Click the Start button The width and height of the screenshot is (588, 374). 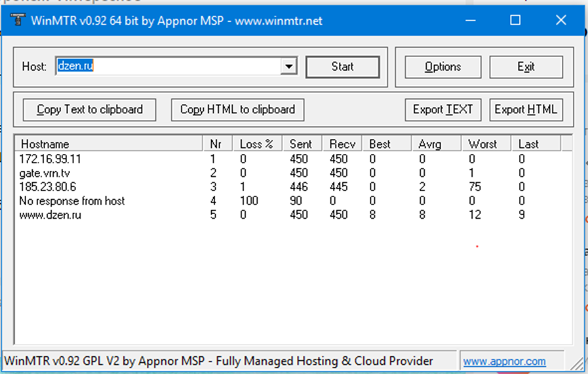(342, 67)
